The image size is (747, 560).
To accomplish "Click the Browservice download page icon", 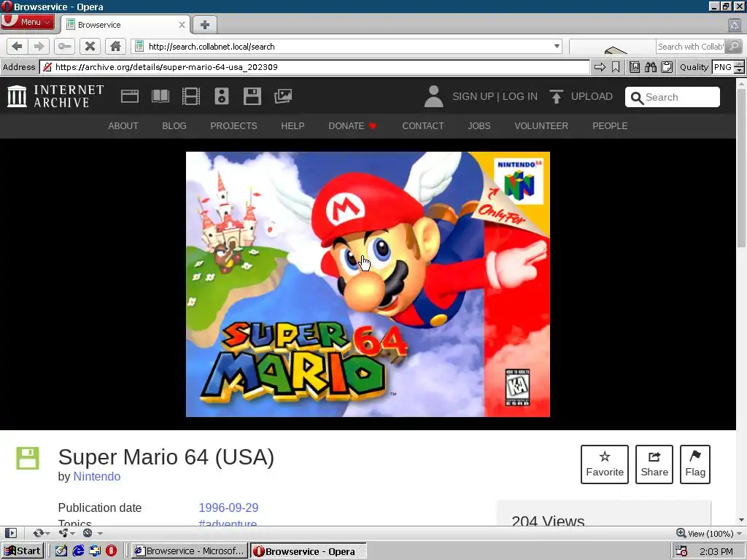I will click(x=635, y=67).
